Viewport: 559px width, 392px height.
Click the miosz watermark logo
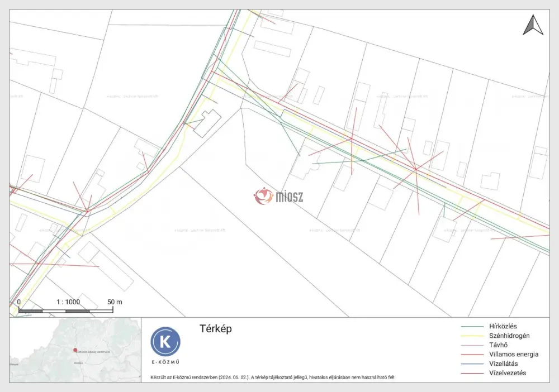tap(278, 196)
